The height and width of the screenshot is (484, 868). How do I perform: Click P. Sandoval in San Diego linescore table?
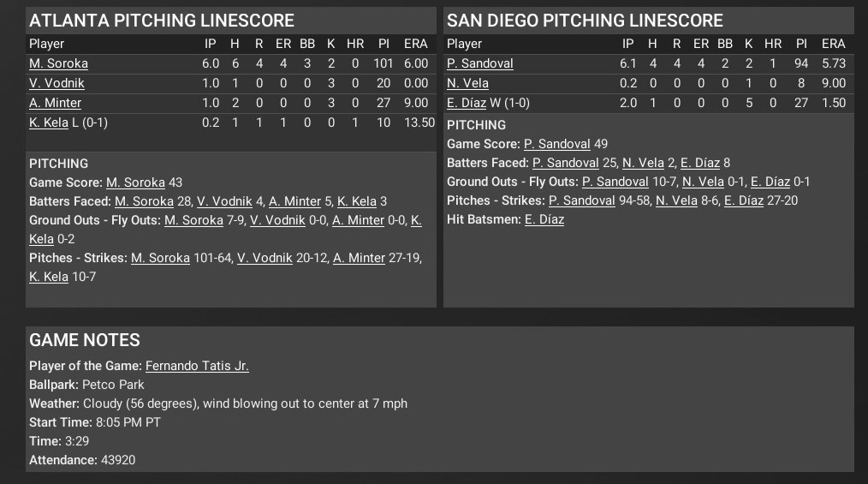(x=479, y=63)
